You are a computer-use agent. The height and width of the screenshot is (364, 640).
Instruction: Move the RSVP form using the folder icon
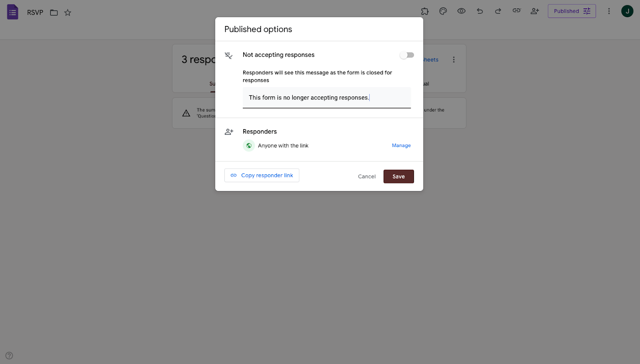(x=54, y=12)
